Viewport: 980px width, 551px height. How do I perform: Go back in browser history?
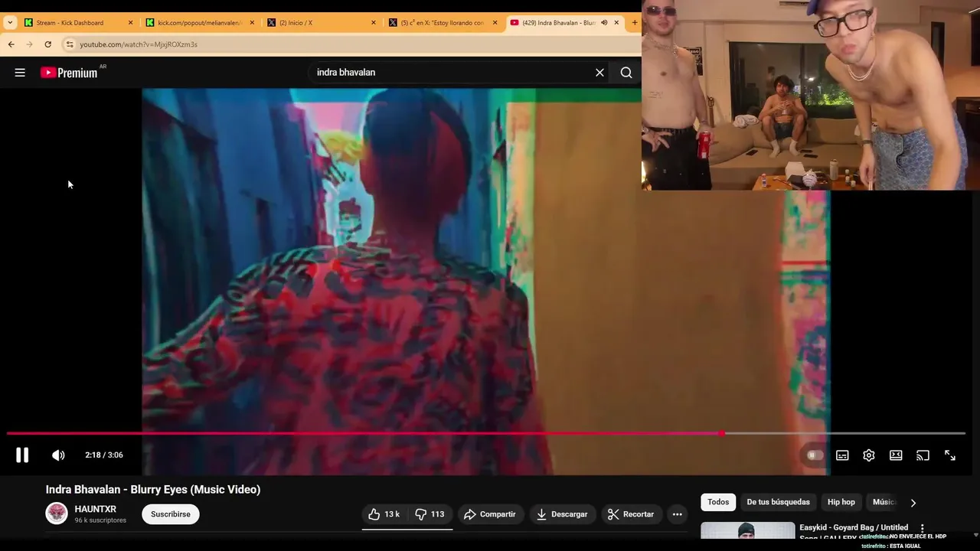click(x=11, y=44)
